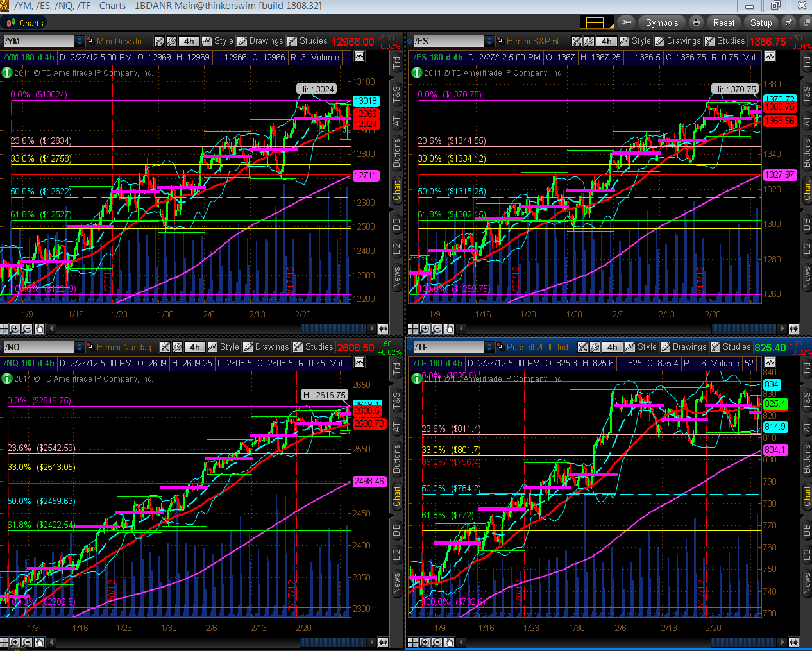Open the Setup menu
The width and height of the screenshot is (812, 651).
761,22
